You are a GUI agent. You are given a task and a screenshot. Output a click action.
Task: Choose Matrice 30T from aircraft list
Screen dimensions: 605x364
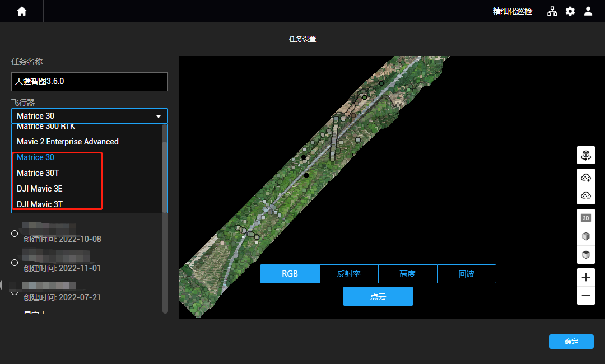tap(38, 173)
